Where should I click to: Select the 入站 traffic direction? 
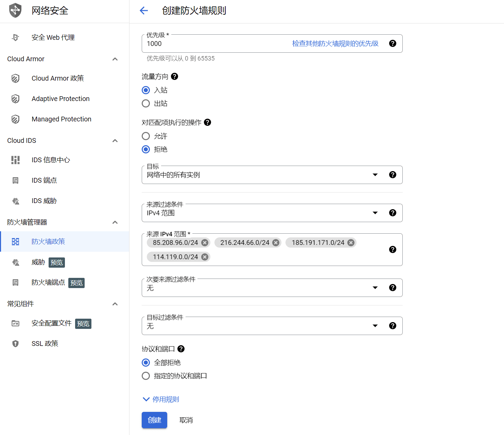click(x=146, y=90)
